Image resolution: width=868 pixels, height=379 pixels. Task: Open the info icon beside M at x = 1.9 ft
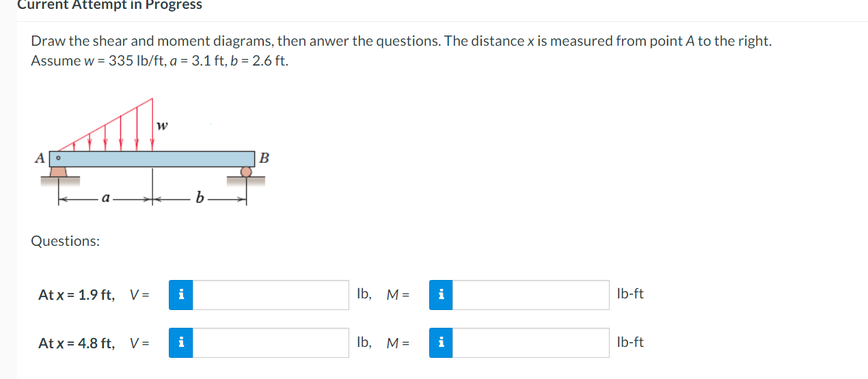[441, 295]
